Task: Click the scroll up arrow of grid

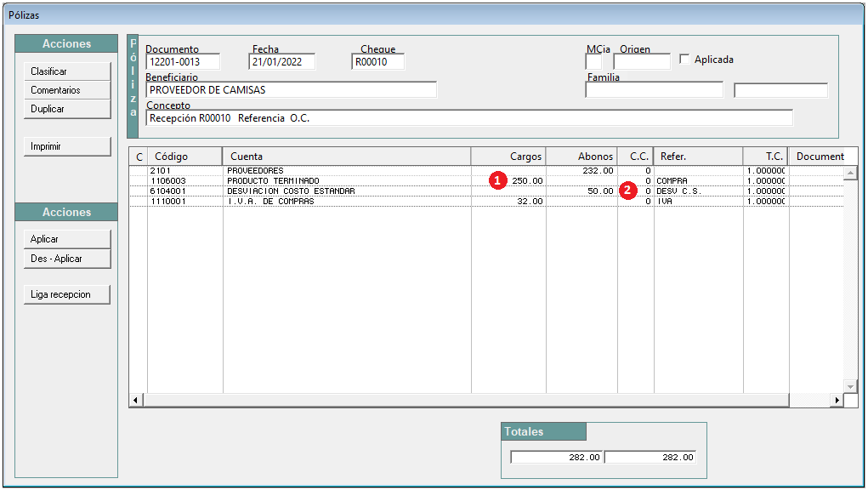Action: point(850,174)
